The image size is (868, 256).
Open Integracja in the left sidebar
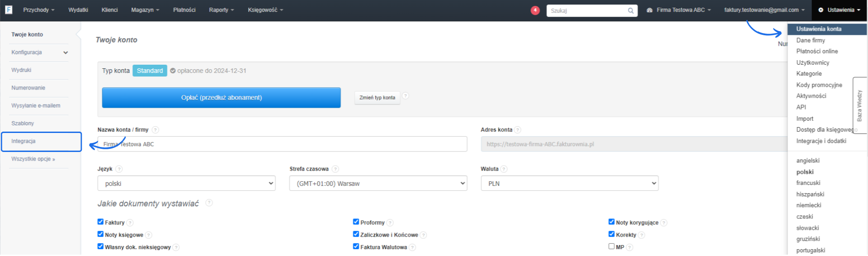point(24,142)
